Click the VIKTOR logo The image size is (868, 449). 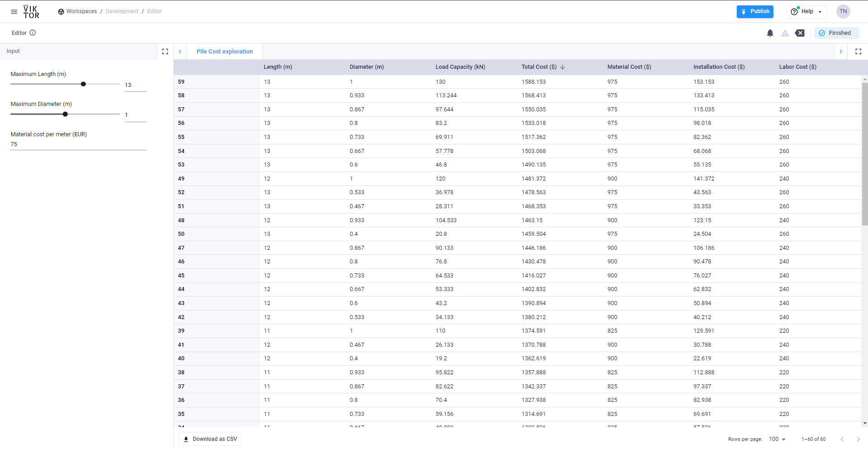tap(31, 12)
